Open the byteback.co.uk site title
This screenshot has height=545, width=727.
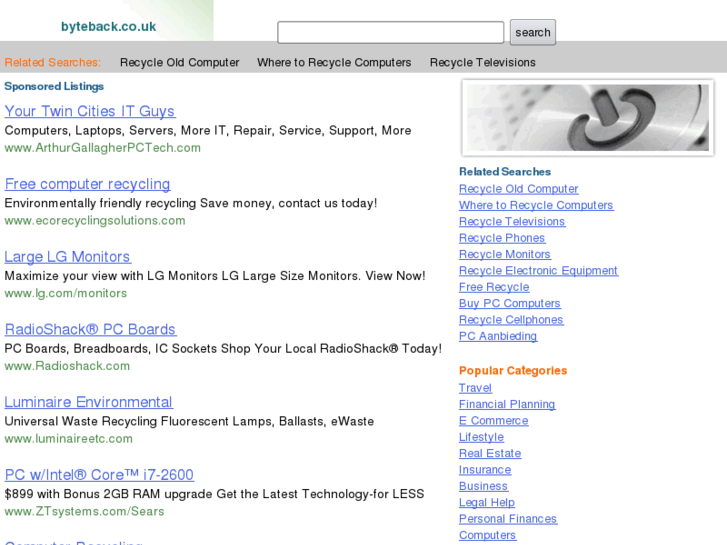[108, 27]
